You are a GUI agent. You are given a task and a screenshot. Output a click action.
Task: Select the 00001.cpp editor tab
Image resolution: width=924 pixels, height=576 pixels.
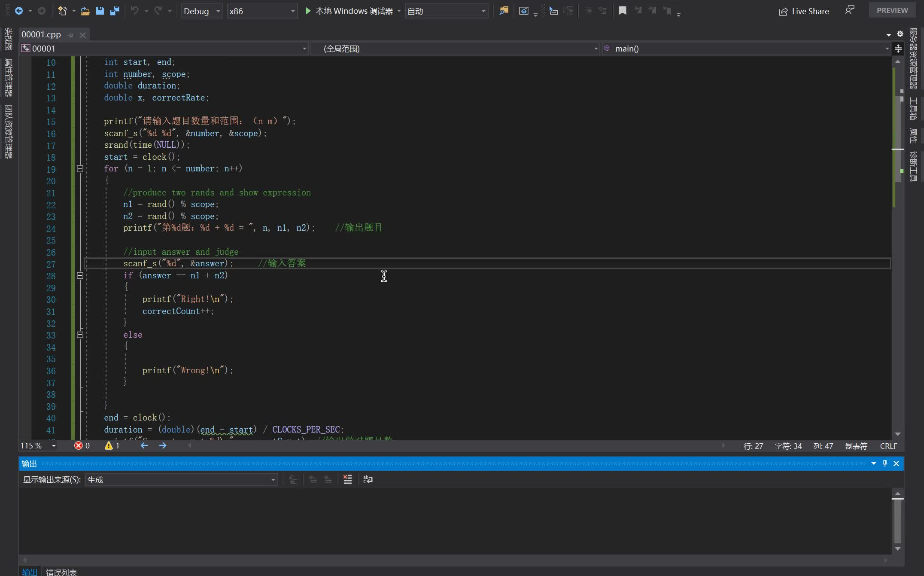(41, 34)
